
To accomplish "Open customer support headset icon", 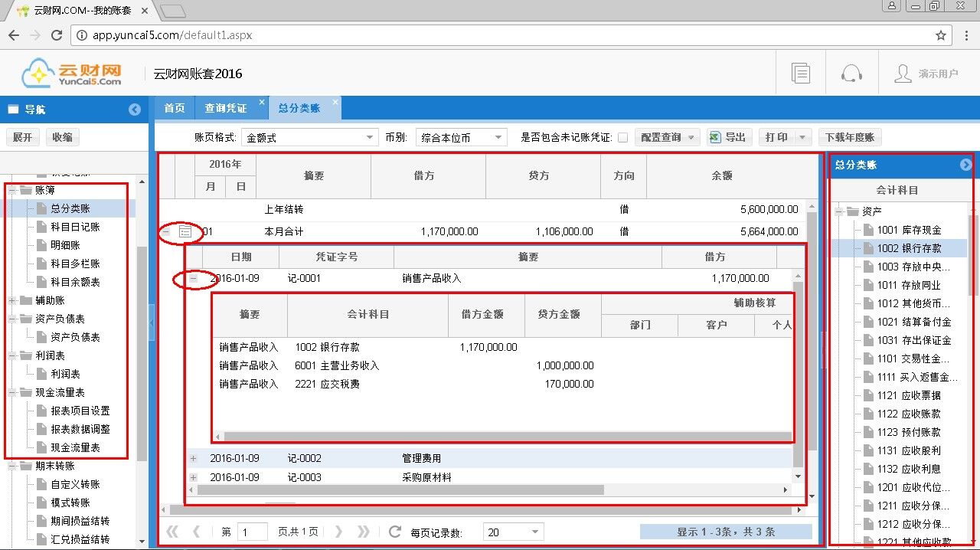I will pyautogui.click(x=851, y=74).
